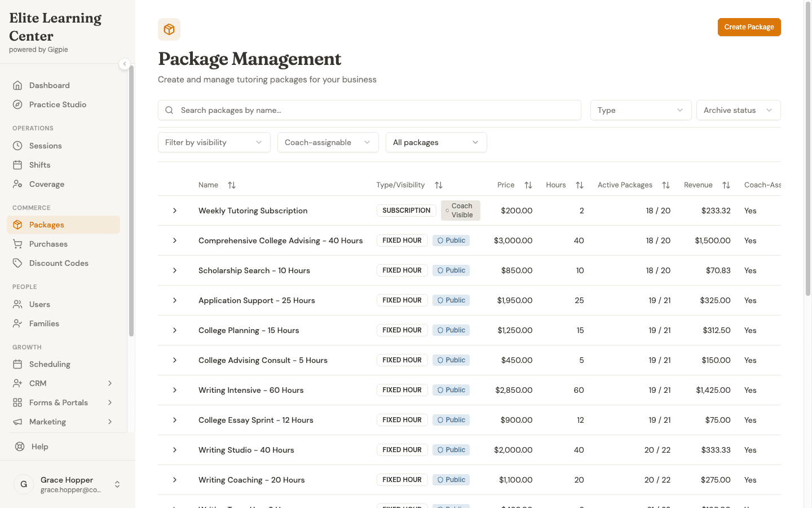This screenshot has width=812, height=508.
Task: Expand the College Planning row
Action: coord(175,330)
